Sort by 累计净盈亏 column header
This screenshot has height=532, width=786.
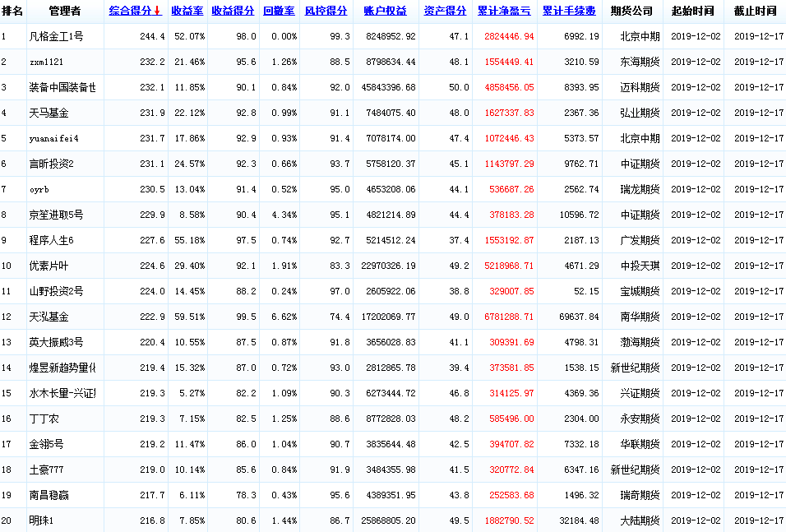point(504,11)
